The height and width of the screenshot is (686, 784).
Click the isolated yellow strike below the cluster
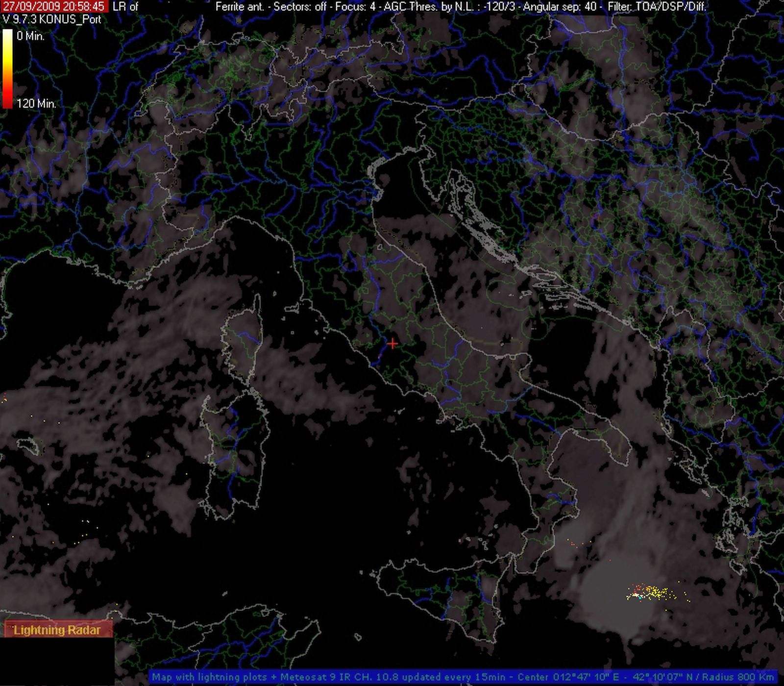click(x=666, y=610)
